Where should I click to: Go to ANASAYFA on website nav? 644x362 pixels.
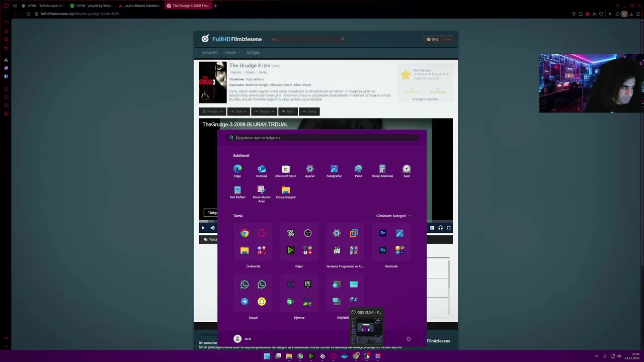point(210,53)
